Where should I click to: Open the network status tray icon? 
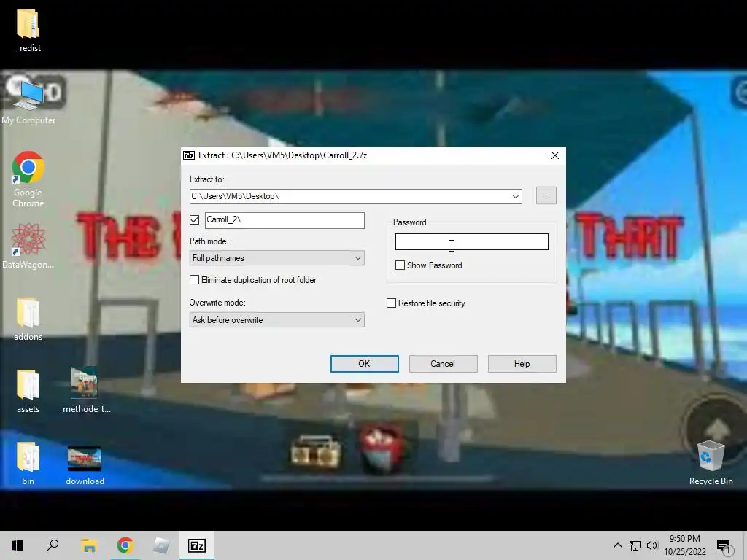coord(635,545)
